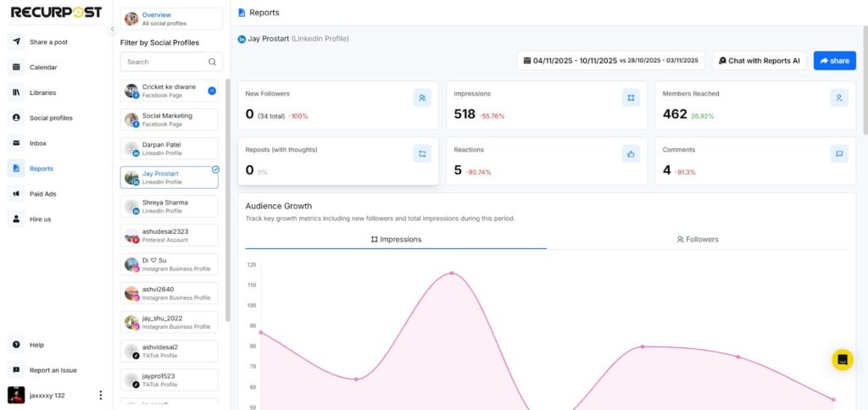Open the yellow chat support widget
This screenshot has height=410, width=868.
(842, 359)
